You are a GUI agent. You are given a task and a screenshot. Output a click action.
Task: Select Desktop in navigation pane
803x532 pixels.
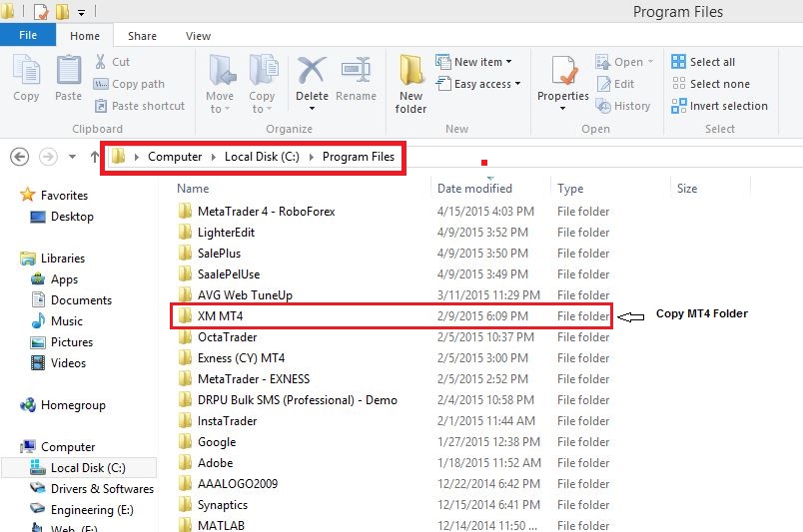click(62, 217)
